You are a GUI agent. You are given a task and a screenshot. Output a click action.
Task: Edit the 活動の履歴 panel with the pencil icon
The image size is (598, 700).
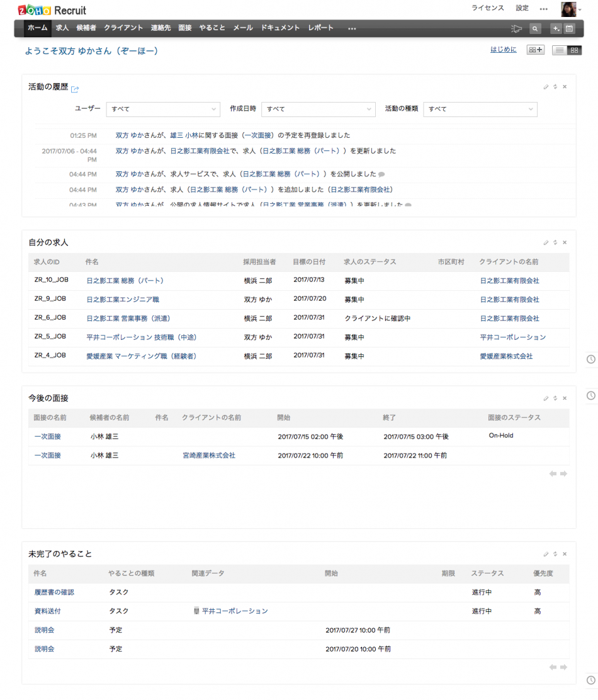pos(545,86)
